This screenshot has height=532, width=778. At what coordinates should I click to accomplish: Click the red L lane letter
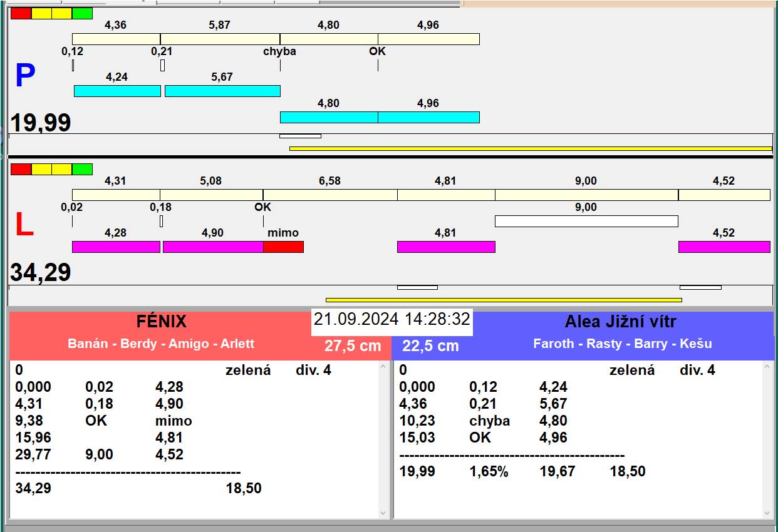click(x=24, y=225)
